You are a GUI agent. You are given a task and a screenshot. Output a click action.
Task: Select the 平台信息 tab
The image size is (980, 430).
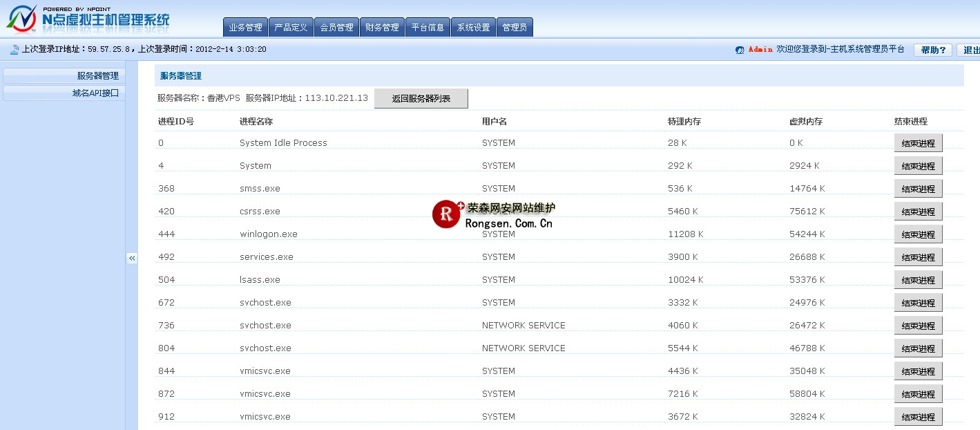(x=427, y=28)
